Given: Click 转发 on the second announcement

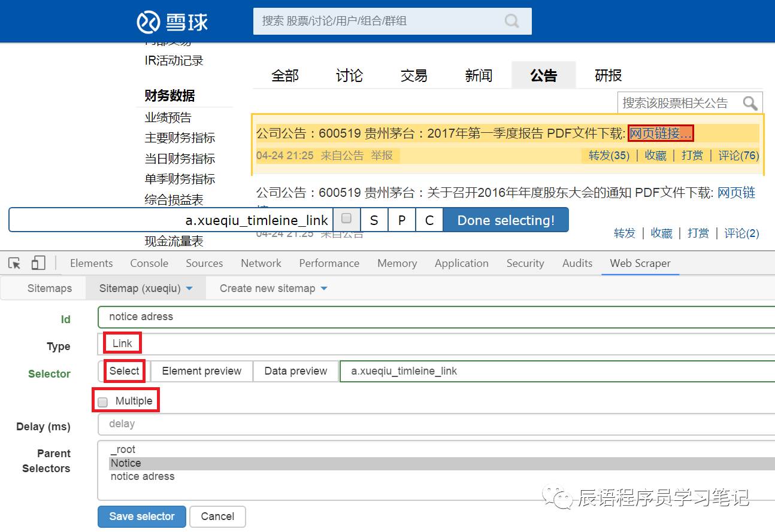Looking at the screenshot, I should point(625,233).
